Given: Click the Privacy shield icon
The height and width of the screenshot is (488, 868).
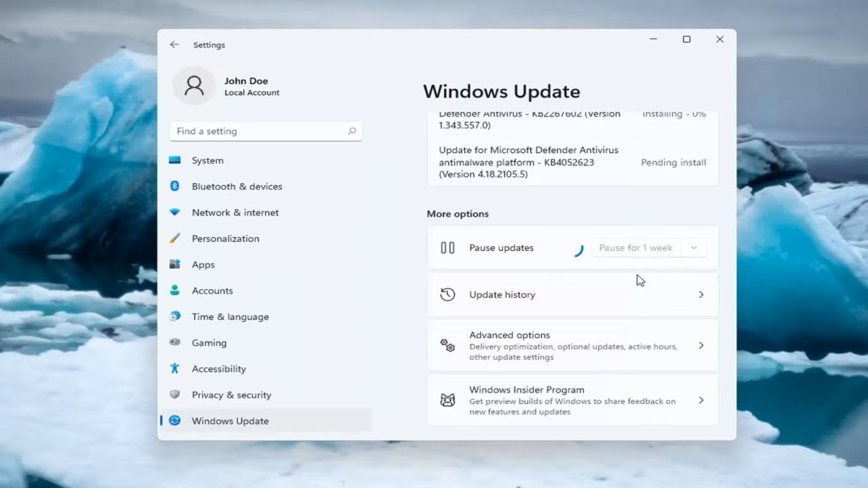Looking at the screenshot, I should point(175,394).
